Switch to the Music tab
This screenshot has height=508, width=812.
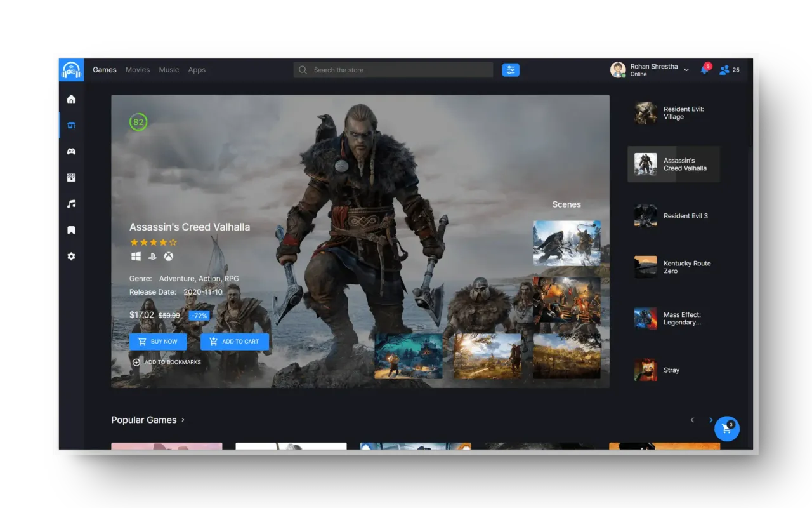pyautogui.click(x=169, y=70)
